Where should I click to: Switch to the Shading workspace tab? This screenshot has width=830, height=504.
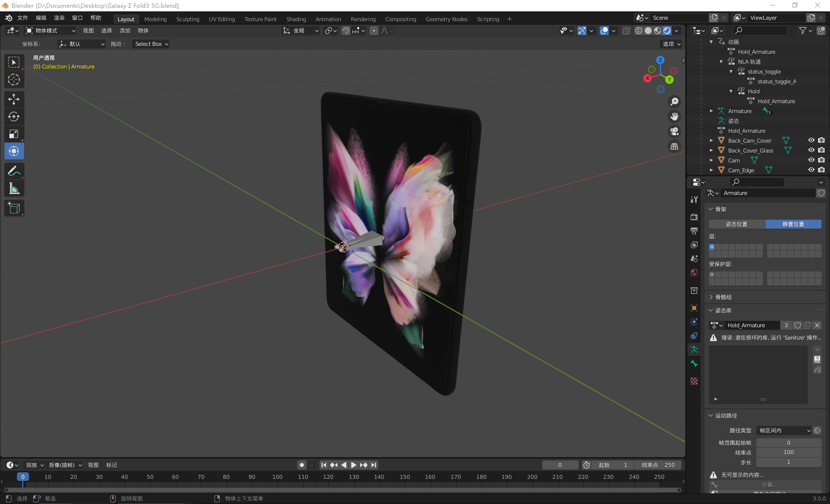tap(296, 19)
